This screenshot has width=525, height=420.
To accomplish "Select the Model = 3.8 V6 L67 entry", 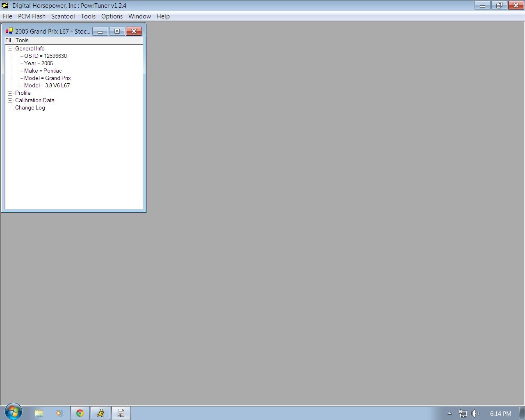I will tap(47, 85).
